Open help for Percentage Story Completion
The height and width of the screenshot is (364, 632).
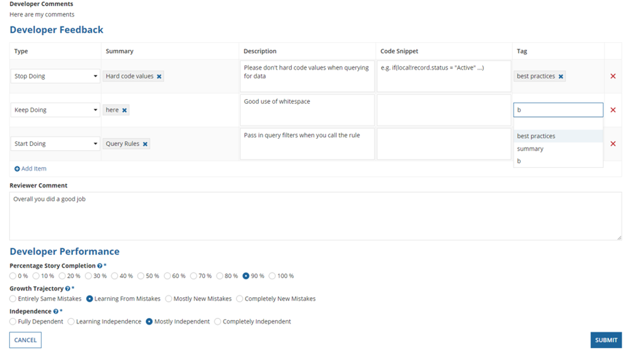(100, 266)
